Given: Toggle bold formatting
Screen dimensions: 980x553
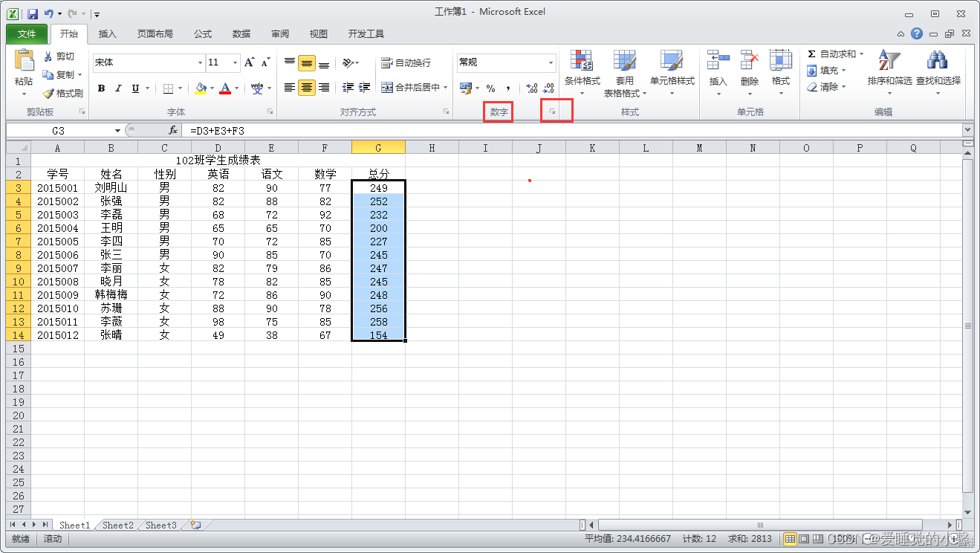Looking at the screenshot, I should 101,88.
